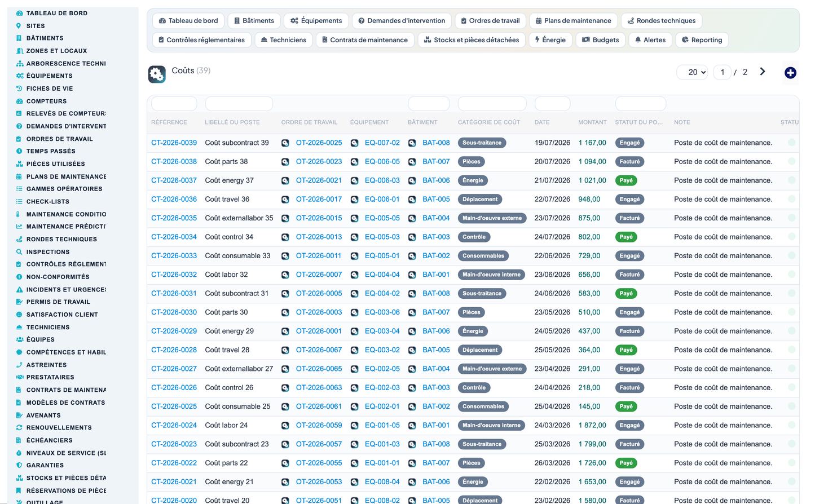Sort by Montant column header
The image size is (815, 504).
592,122
